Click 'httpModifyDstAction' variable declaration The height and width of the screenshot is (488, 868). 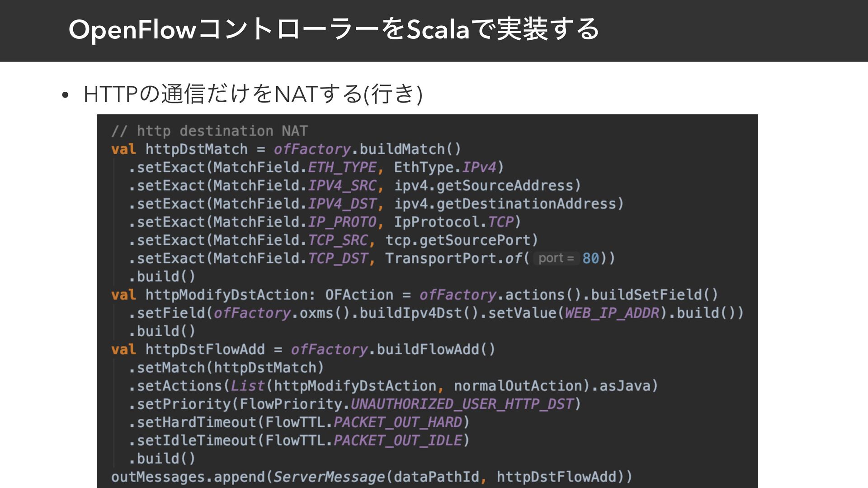click(x=226, y=295)
